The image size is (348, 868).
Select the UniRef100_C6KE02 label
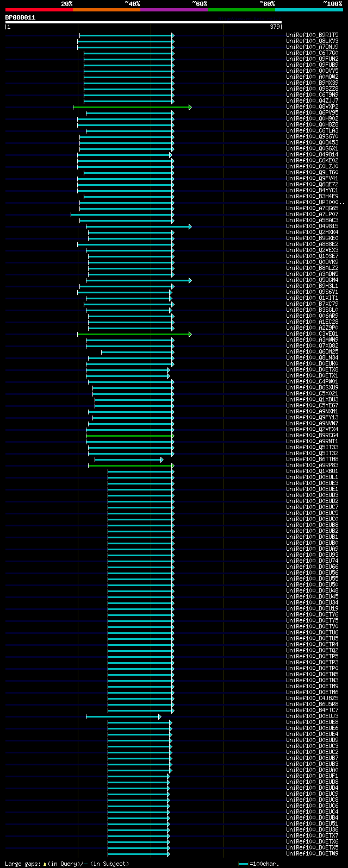pos(312,161)
